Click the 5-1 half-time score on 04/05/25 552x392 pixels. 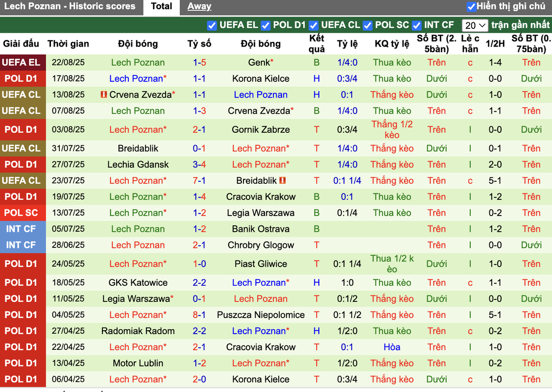(495, 315)
